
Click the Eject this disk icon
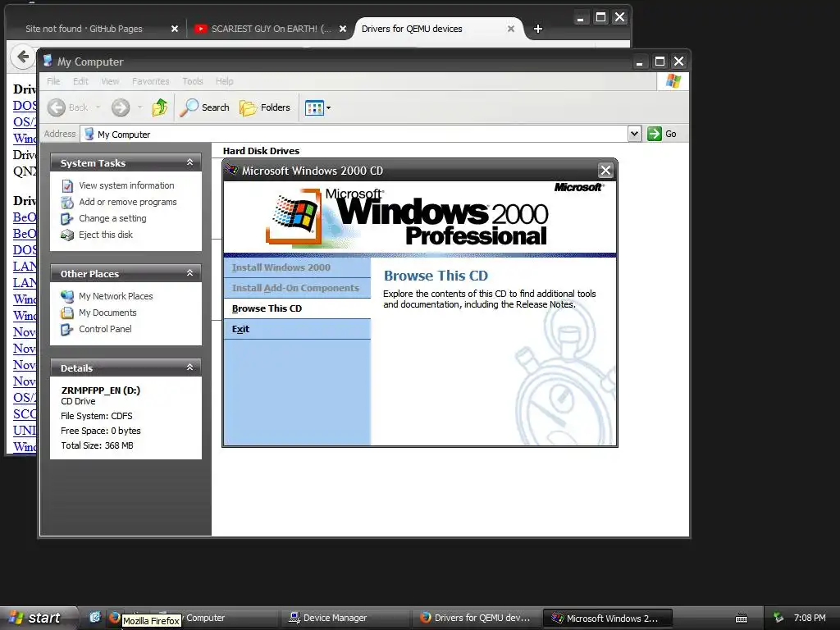pyautogui.click(x=67, y=235)
